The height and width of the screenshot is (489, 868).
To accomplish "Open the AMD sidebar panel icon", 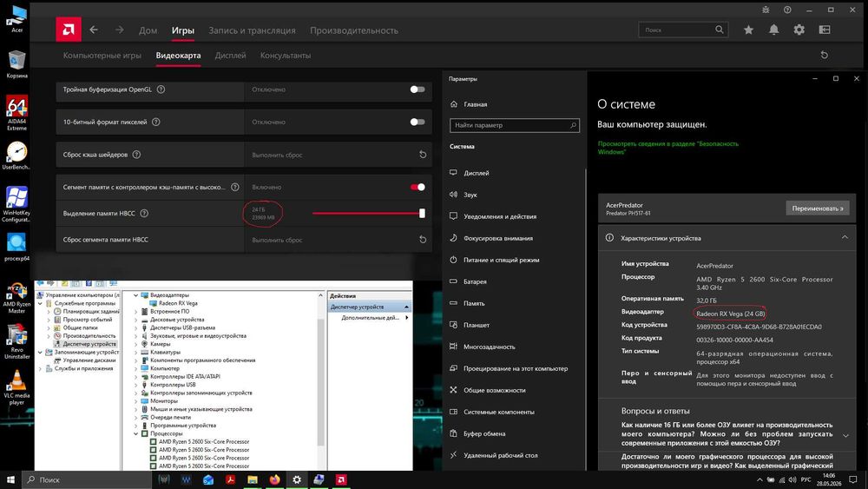I will [825, 30].
